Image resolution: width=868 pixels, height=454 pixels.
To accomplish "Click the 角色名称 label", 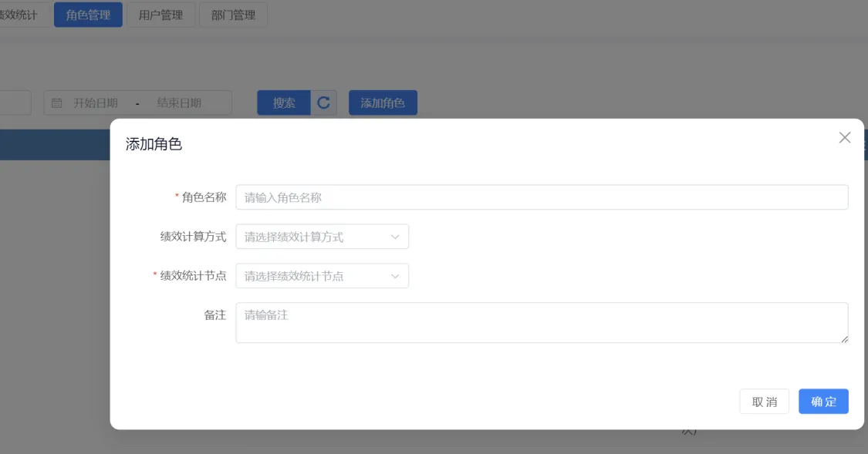I will (204, 197).
